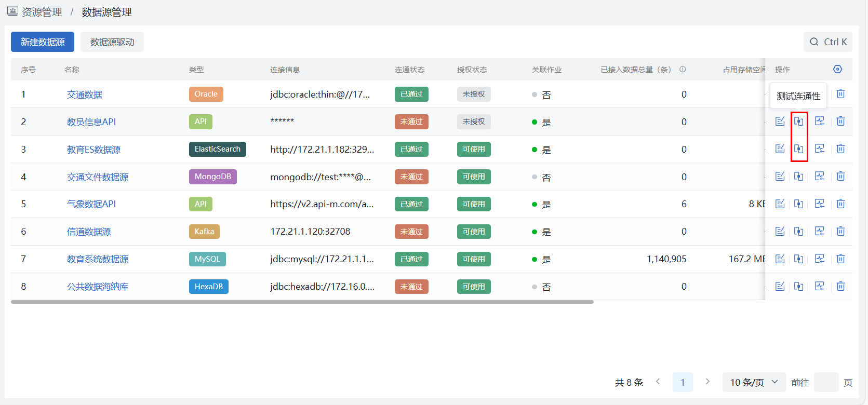Open the column settings gear icon
868x405 pixels.
click(837, 69)
